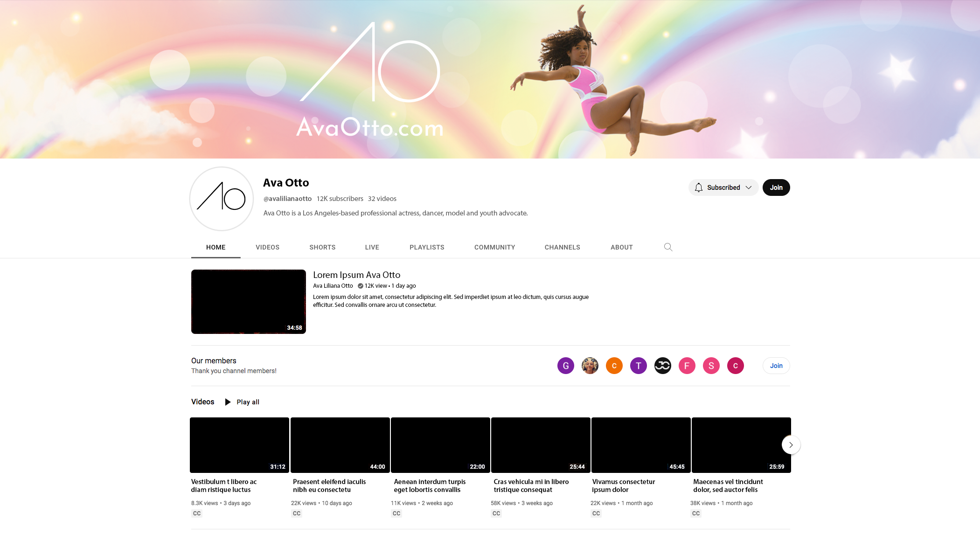
Task: Click the next arrow in Videos carousel
Action: 791,445
